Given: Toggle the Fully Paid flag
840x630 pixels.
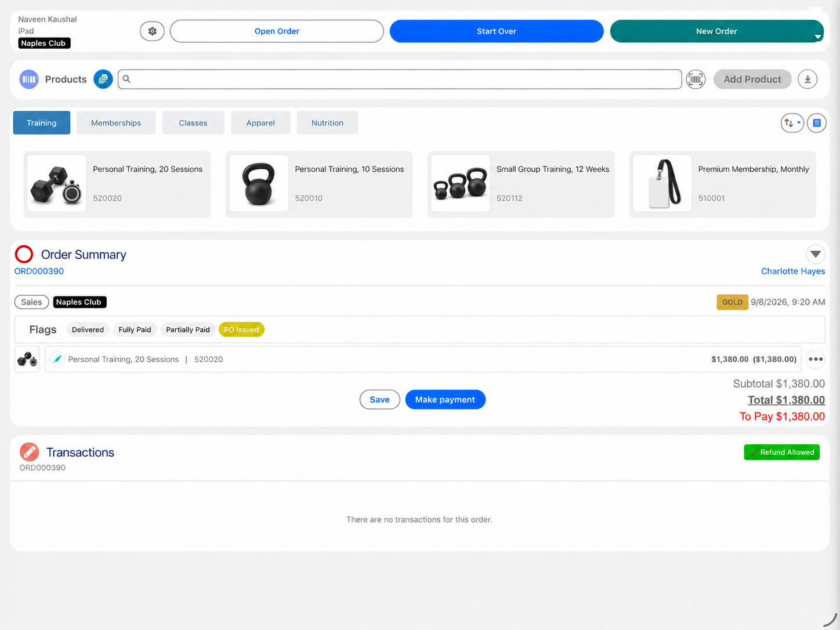Looking at the screenshot, I should pos(135,330).
